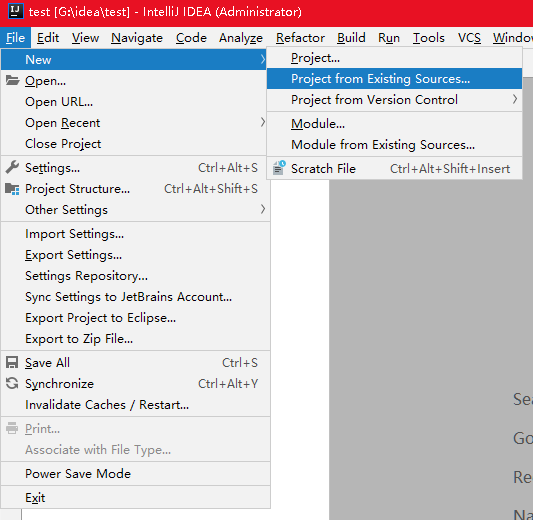Image resolution: width=533 pixels, height=520 pixels.
Task: Open the Edit menu
Action: coord(48,38)
